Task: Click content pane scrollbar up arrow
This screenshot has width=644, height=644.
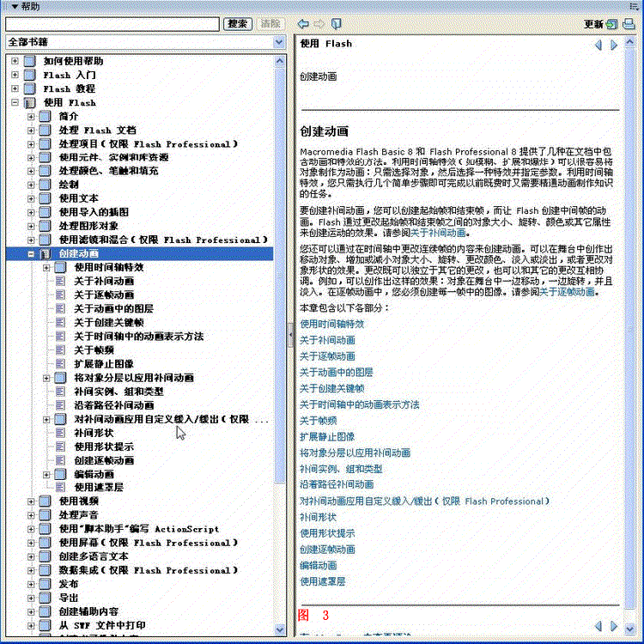Action: point(629,42)
